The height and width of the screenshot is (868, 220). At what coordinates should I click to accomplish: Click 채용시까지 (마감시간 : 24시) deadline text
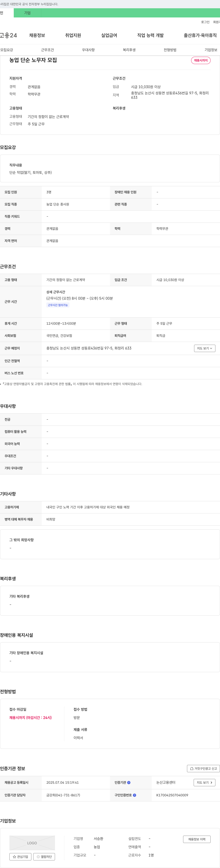(31, 717)
